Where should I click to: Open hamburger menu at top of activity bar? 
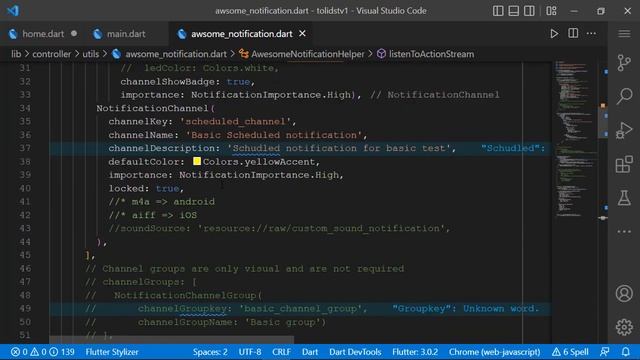pos(624,34)
